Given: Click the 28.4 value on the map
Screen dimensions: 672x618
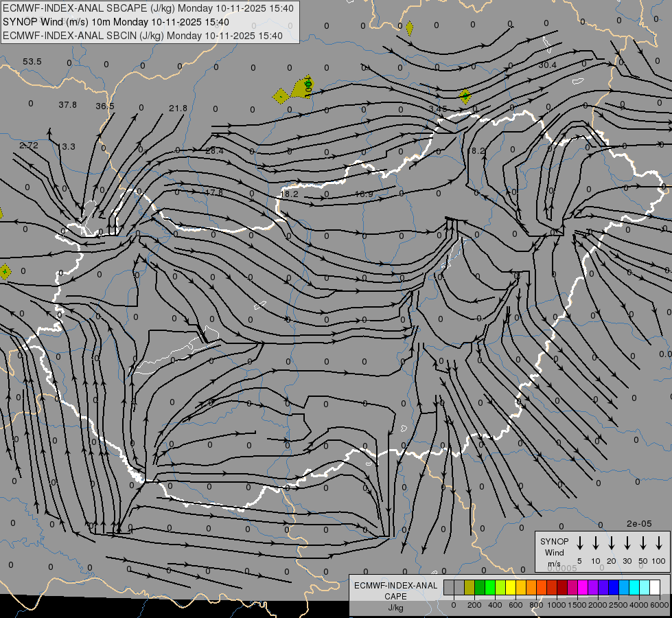Looking at the screenshot, I should click(x=214, y=150).
